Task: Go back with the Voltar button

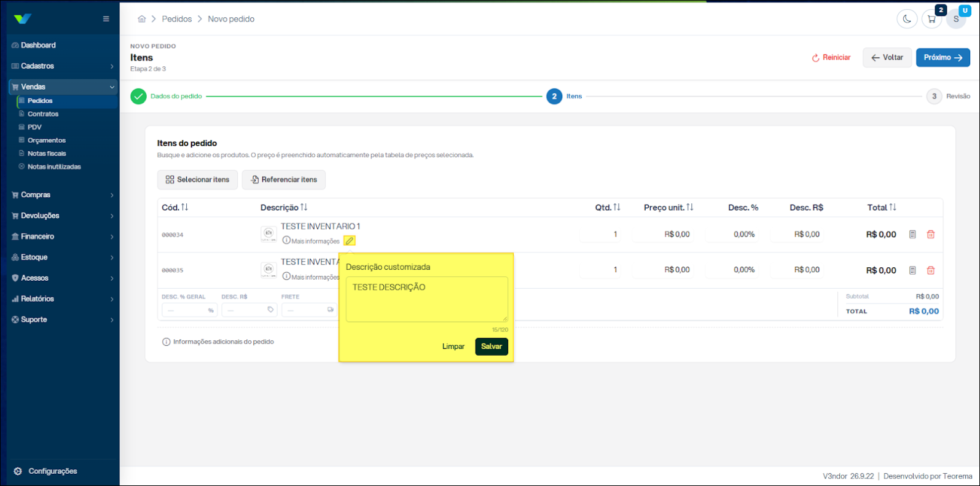Action: [x=887, y=58]
